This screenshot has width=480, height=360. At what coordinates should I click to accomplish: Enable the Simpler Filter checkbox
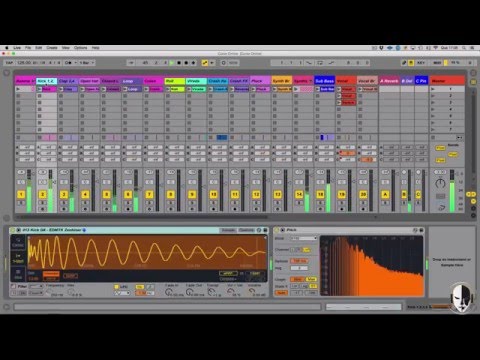tap(13, 286)
